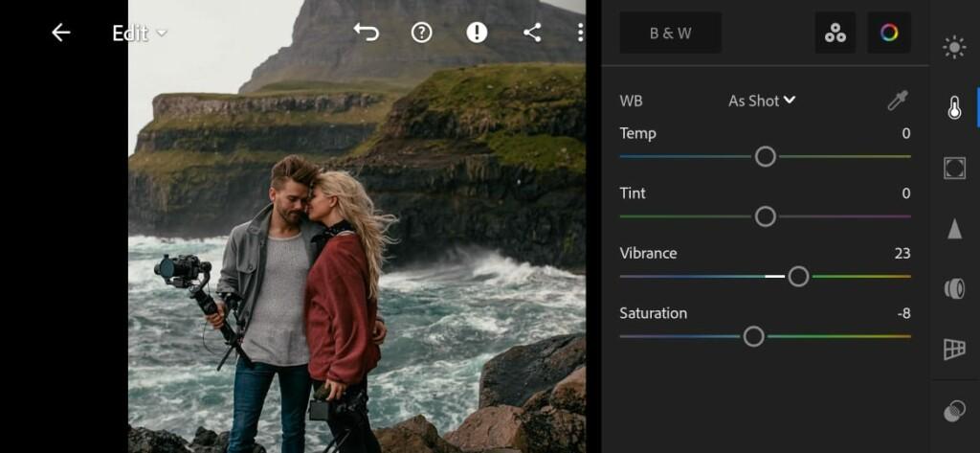Click the Temp slider handle
The image size is (980, 453).
(x=765, y=156)
